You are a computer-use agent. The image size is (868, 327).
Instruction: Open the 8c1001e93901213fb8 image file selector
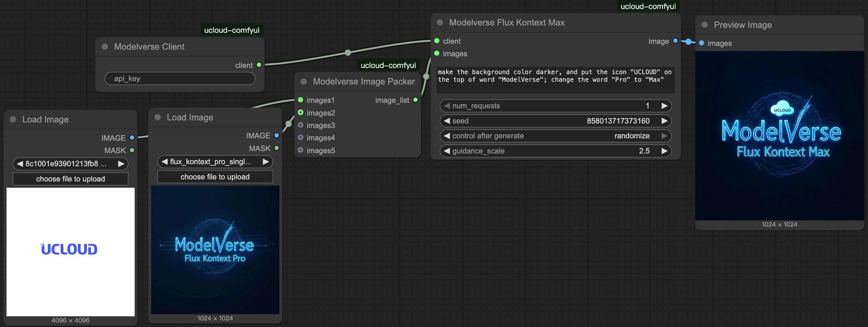[x=71, y=163]
